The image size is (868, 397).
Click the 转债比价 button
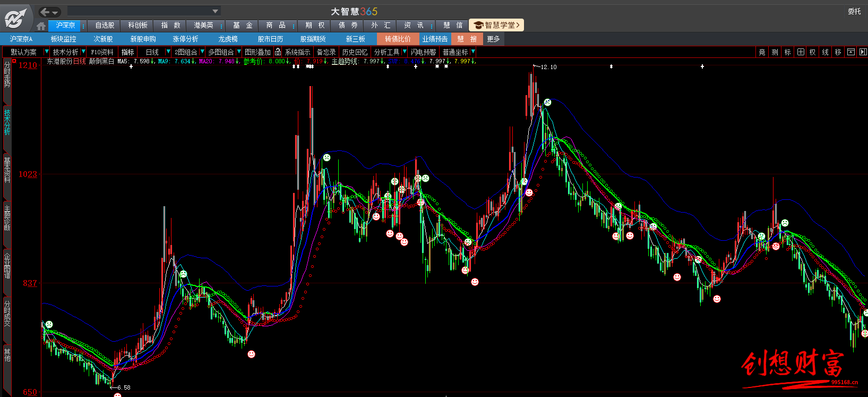tap(398, 39)
